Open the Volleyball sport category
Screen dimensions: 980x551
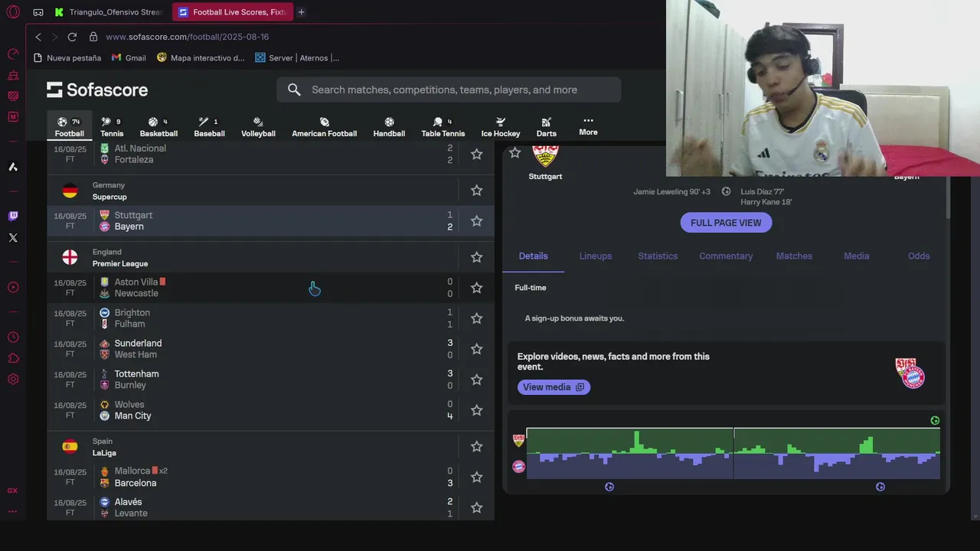(258, 127)
